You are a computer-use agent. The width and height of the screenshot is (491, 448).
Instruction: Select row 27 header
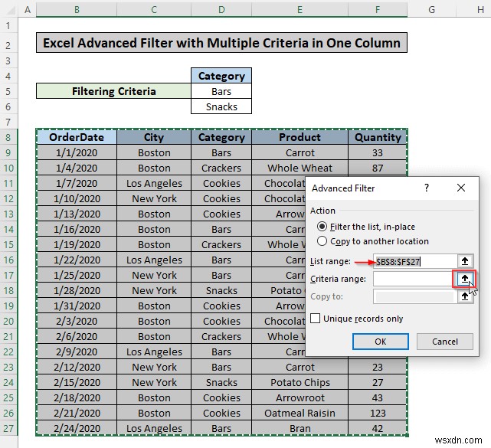coord(8,428)
